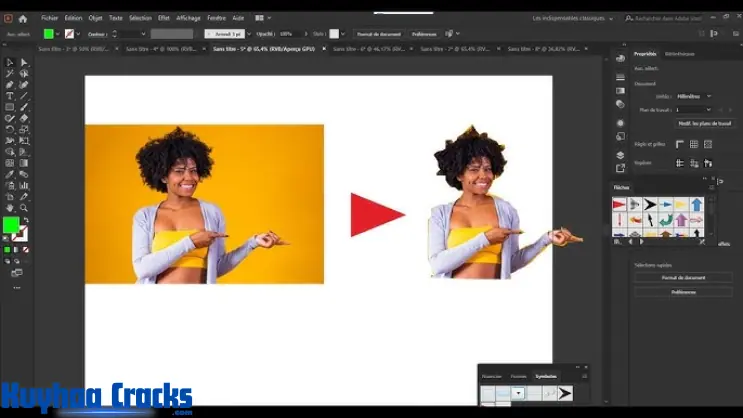Open the Fichier menu
Screen dimensions: 743x418
[49, 18]
